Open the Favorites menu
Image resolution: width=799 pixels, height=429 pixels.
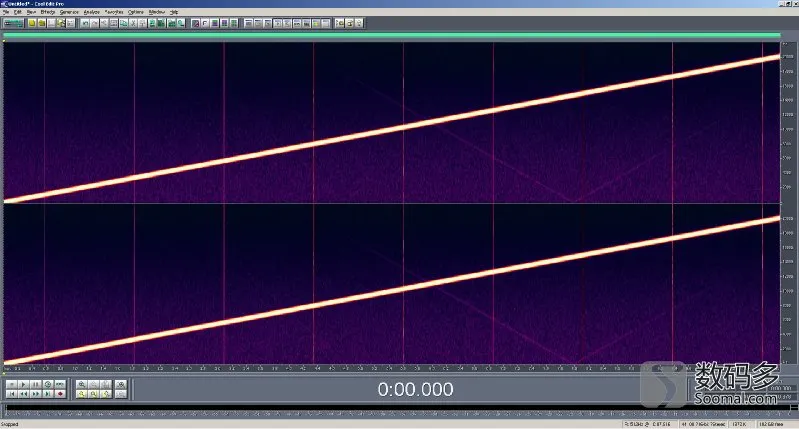[114, 12]
